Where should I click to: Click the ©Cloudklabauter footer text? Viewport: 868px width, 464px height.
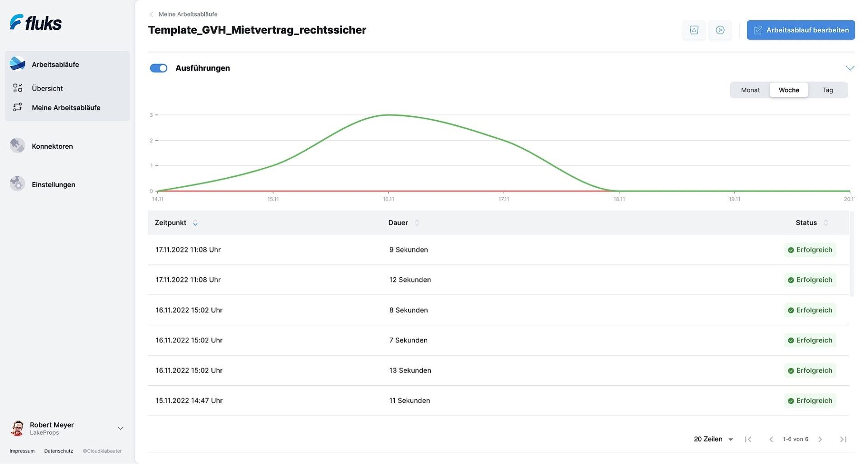click(102, 451)
